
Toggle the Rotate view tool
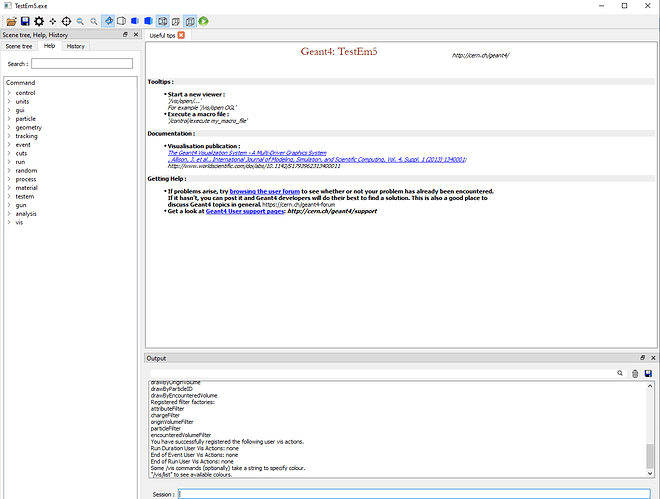(108, 21)
